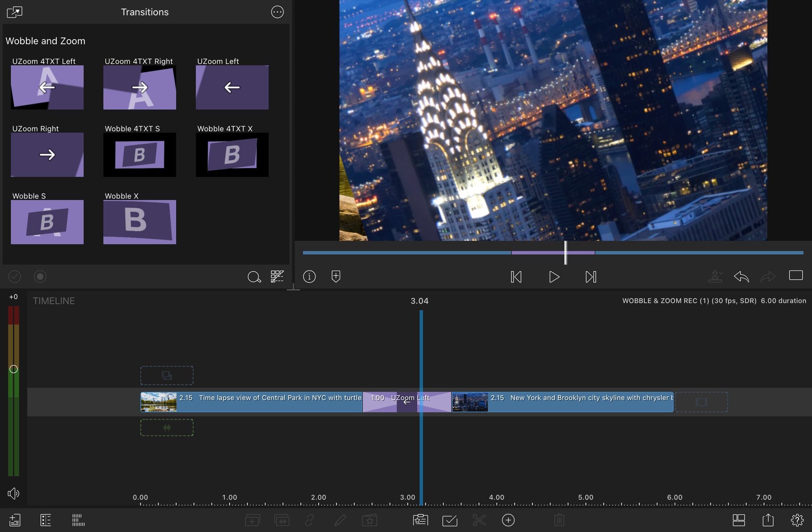Open settings gear icon
Screen dimensions: 812x532
point(797,520)
